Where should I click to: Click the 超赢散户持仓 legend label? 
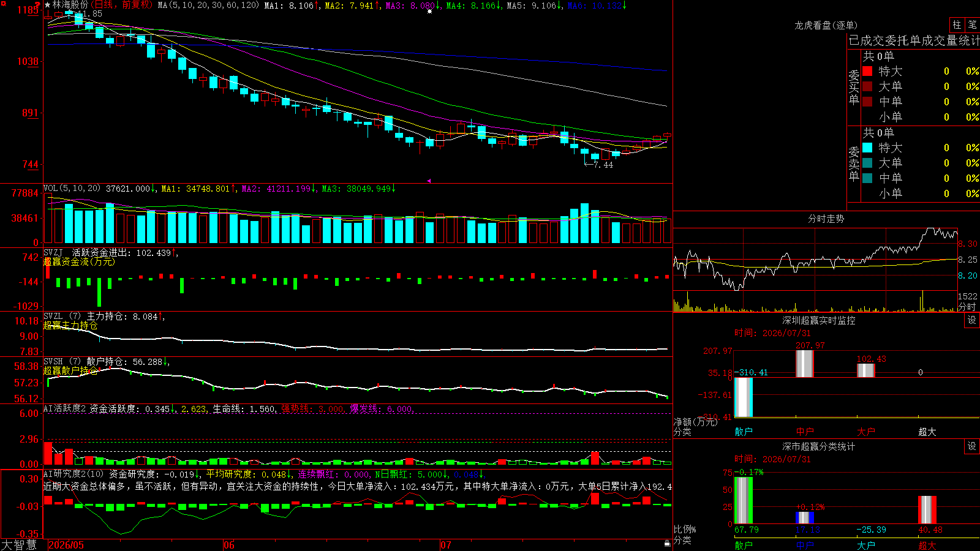coord(70,370)
